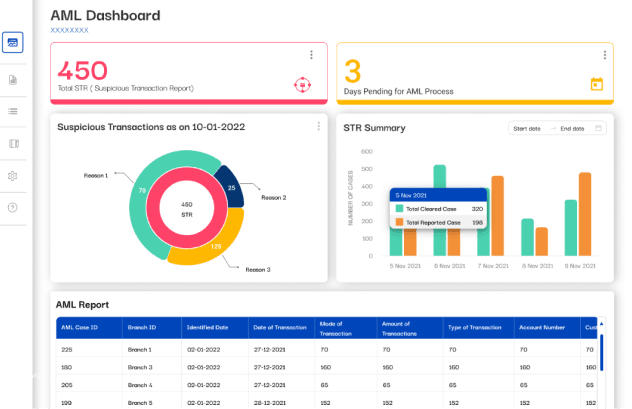This screenshot has height=409, width=632.
Task: Sort by Date of Transaction column header
Action: (280, 327)
